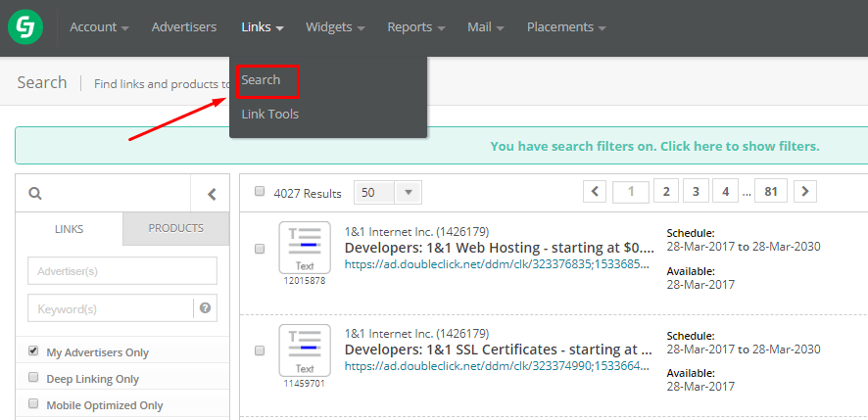This screenshot has width=868, height=420.
Task: Click text link icon numbered 12015878
Action: click(305, 248)
